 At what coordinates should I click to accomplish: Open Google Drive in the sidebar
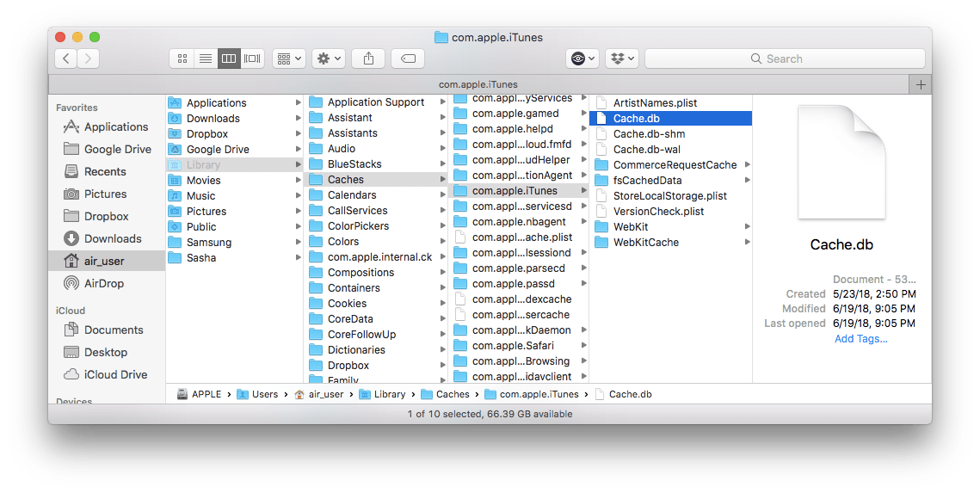click(108, 150)
